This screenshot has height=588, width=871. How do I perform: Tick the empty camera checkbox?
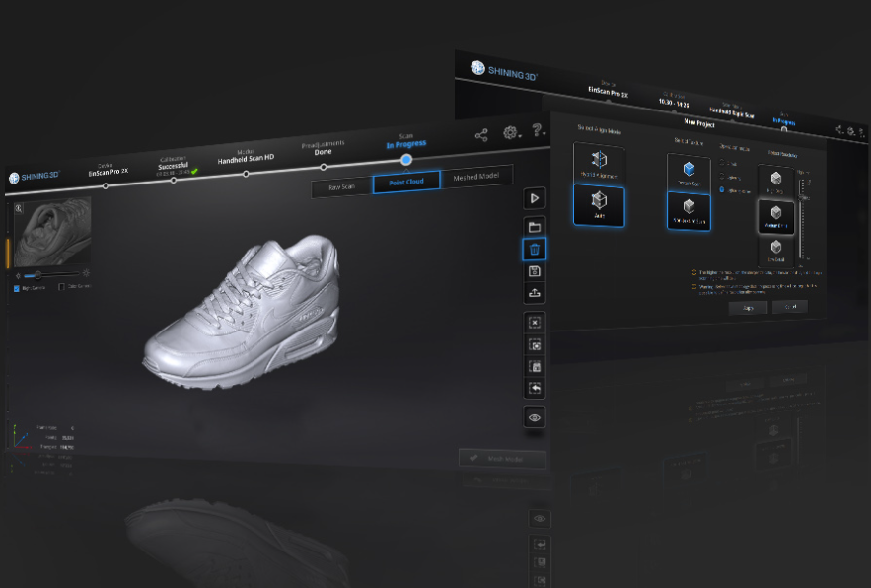pyautogui.click(x=62, y=287)
